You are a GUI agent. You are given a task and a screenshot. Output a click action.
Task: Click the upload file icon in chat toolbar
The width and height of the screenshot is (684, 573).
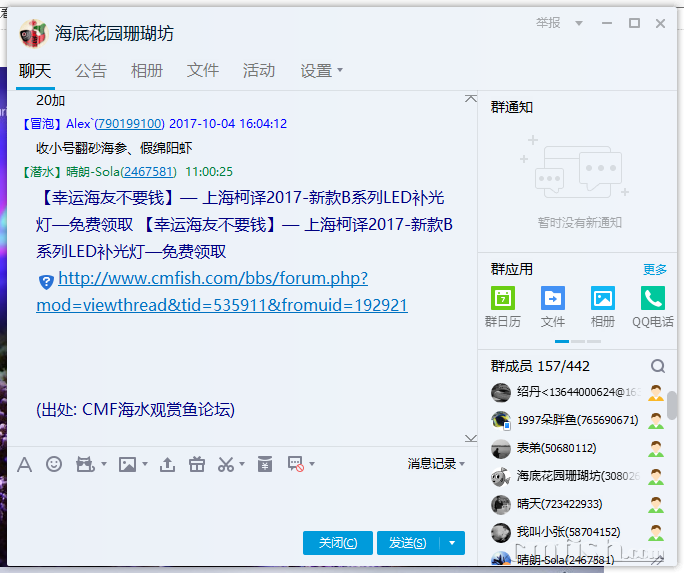pos(167,464)
